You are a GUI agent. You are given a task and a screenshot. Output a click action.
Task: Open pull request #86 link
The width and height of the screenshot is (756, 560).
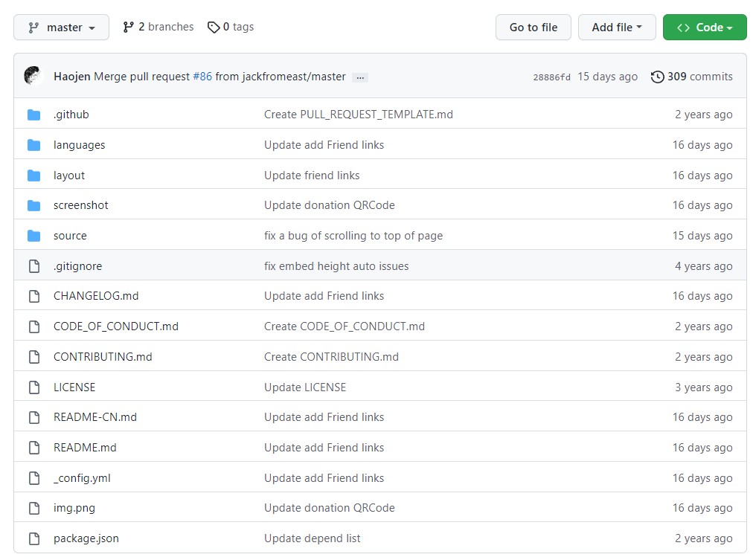coord(202,77)
